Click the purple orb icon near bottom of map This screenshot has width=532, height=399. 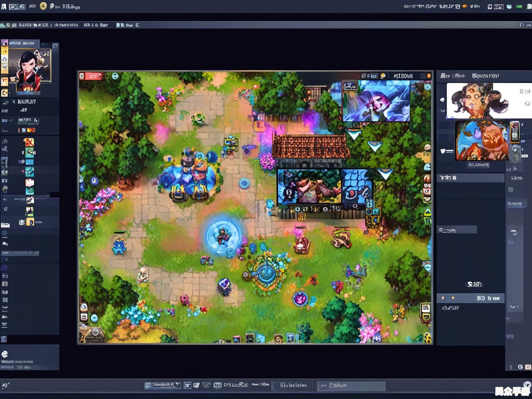300,298
